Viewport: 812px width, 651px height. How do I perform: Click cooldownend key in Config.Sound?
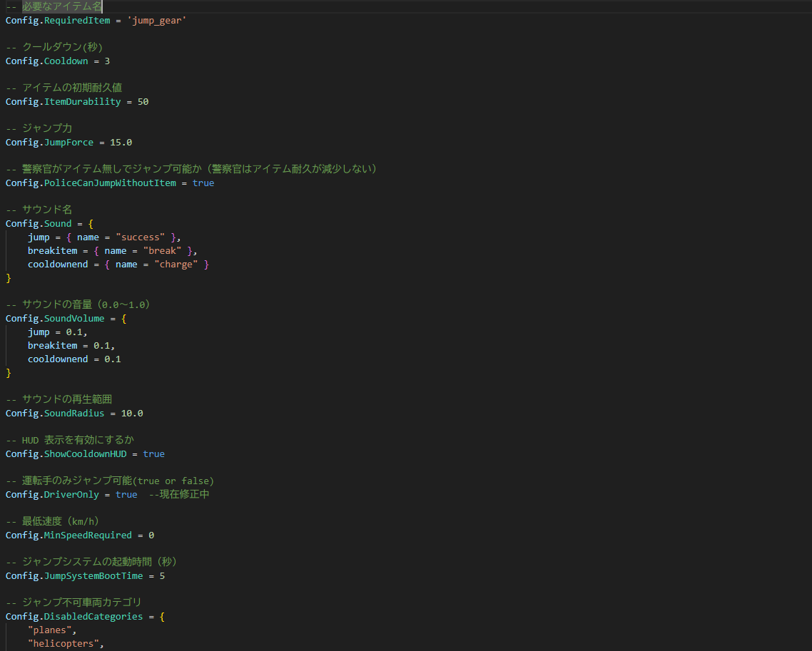click(58, 265)
